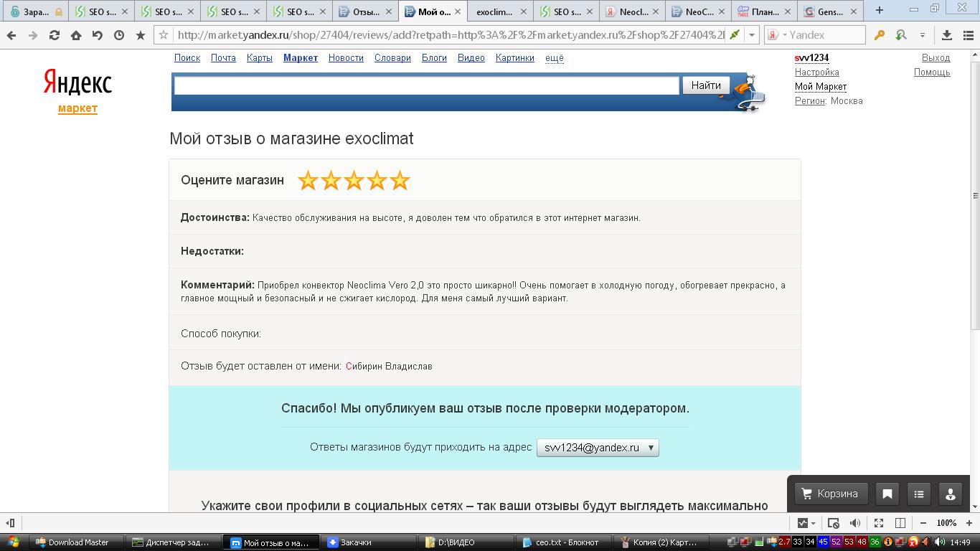The height and width of the screenshot is (551, 980).
Task: Click the browser URL address field
Action: 451,35
